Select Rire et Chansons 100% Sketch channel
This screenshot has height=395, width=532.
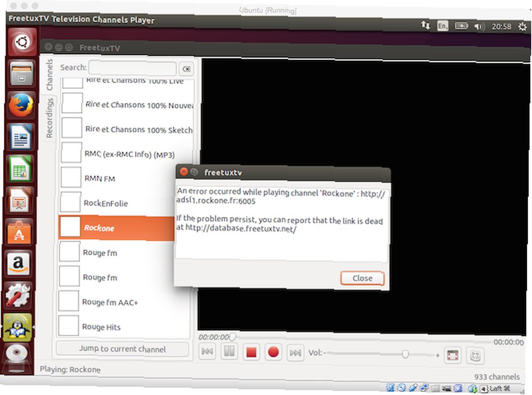coord(127,129)
